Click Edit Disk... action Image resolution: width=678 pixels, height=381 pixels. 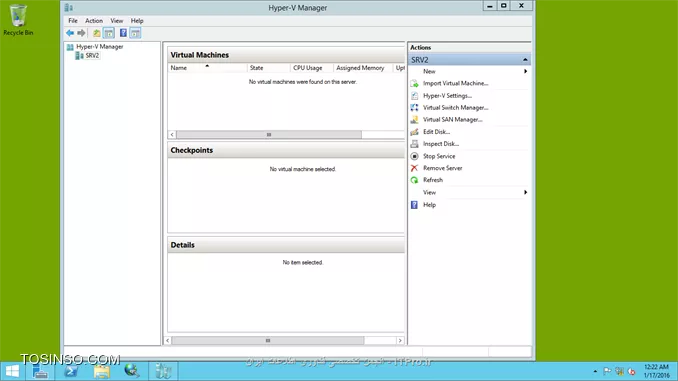click(436, 132)
